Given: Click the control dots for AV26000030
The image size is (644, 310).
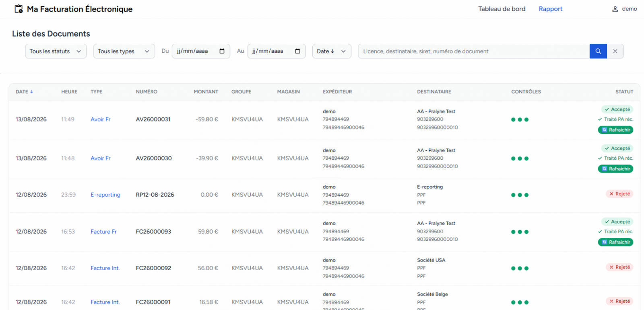Looking at the screenshot, I should (x=520, y=158).
